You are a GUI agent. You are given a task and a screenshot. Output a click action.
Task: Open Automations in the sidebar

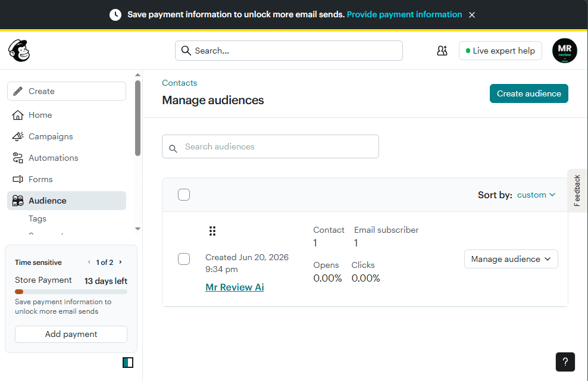tap(67, 158)
